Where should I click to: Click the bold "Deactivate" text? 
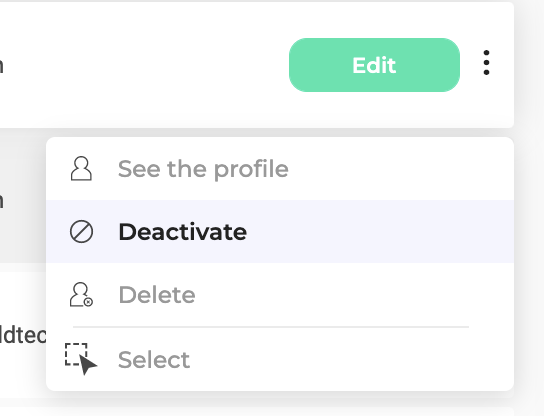[x=182, y=232]
